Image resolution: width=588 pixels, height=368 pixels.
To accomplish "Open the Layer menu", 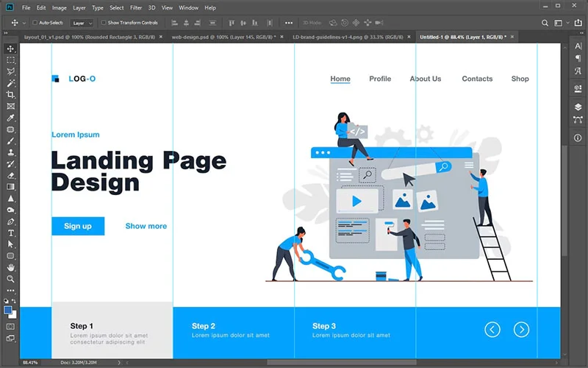I will click(x=79, y=7).
